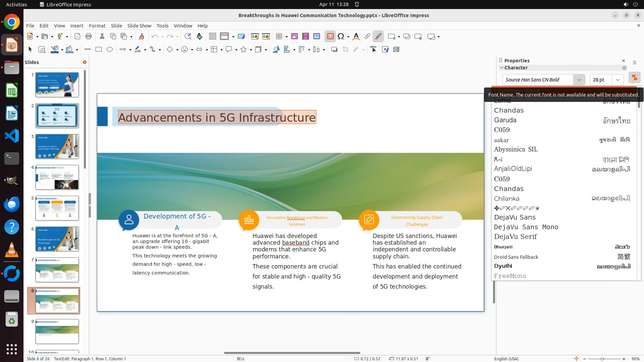Collapse the Character panel section
The width and height of the screenshot is (644, 362).
(x=502, y=68)
